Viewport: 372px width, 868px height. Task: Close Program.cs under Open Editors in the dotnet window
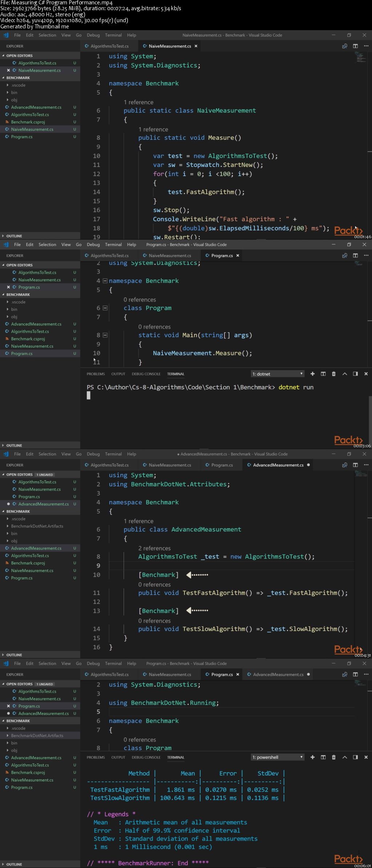pos(8,287)
